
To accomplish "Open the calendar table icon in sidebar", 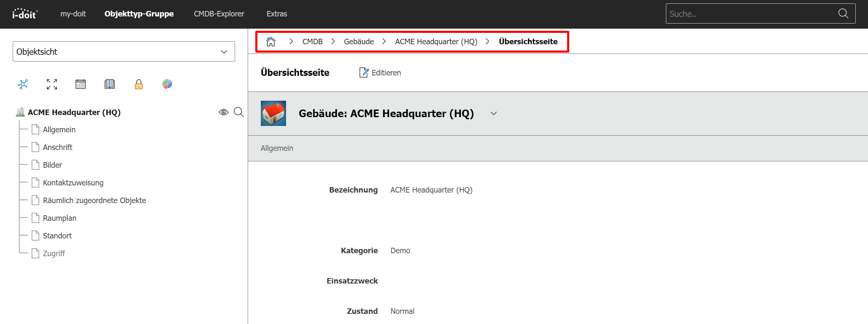I will pyautogui.click(x=81, y=84).
